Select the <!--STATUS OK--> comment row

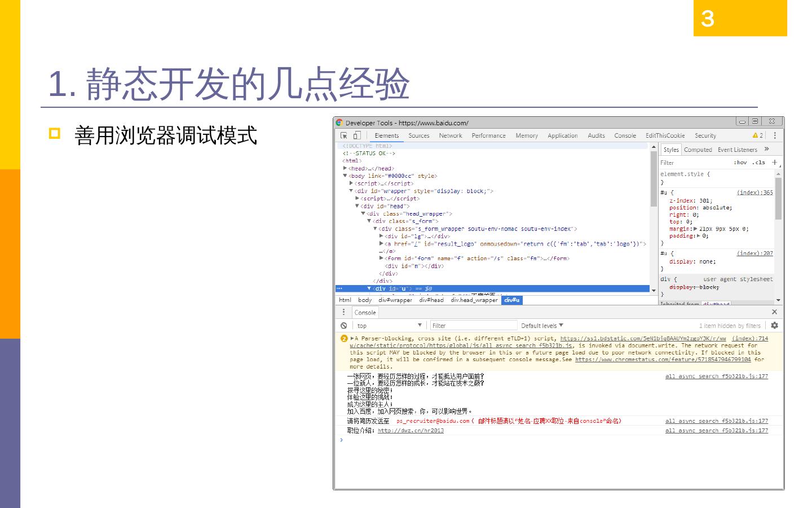tap(369, 154)
